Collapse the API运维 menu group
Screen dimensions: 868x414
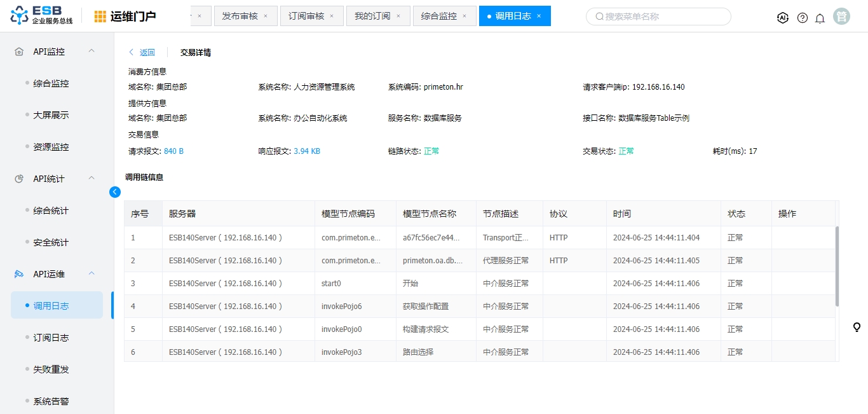coord(91,273)
